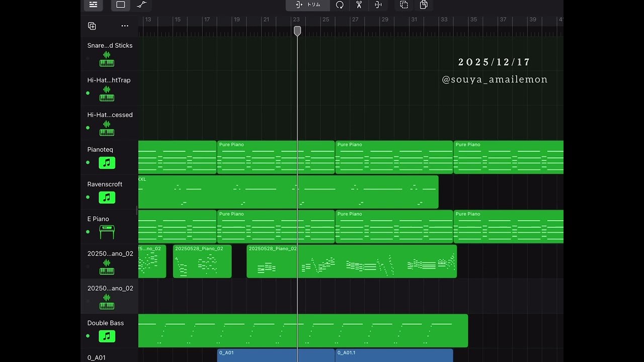Tap instrument icon of 20250...ano_02 track with regions
This screenshot has width=644, height=362.
coord(107,267)
